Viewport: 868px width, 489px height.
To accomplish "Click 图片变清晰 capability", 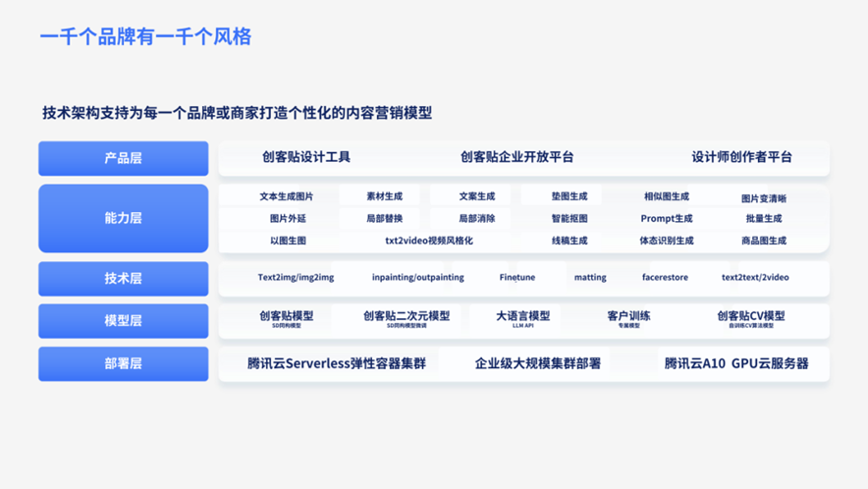I will click(x=764, y=198).
